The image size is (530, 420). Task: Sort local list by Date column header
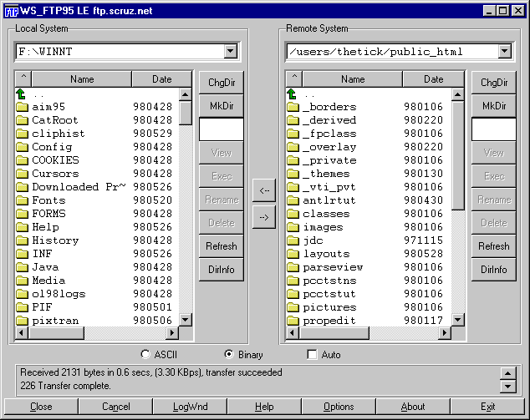point(162,79)
